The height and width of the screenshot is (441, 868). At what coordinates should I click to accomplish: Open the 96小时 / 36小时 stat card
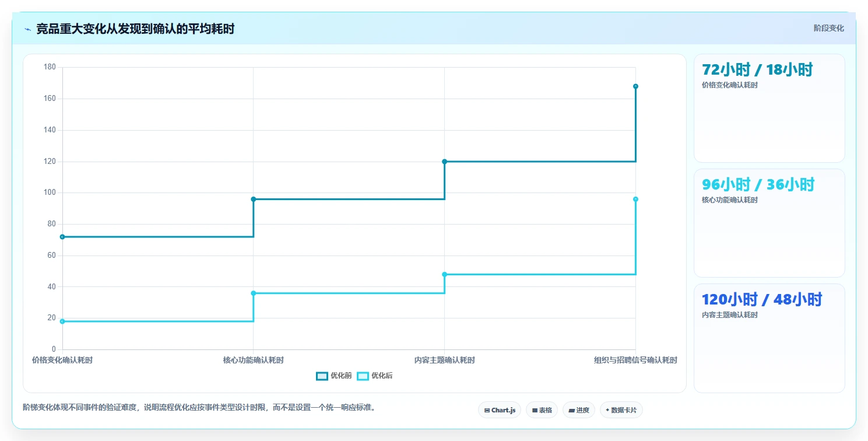click(769, 223)
